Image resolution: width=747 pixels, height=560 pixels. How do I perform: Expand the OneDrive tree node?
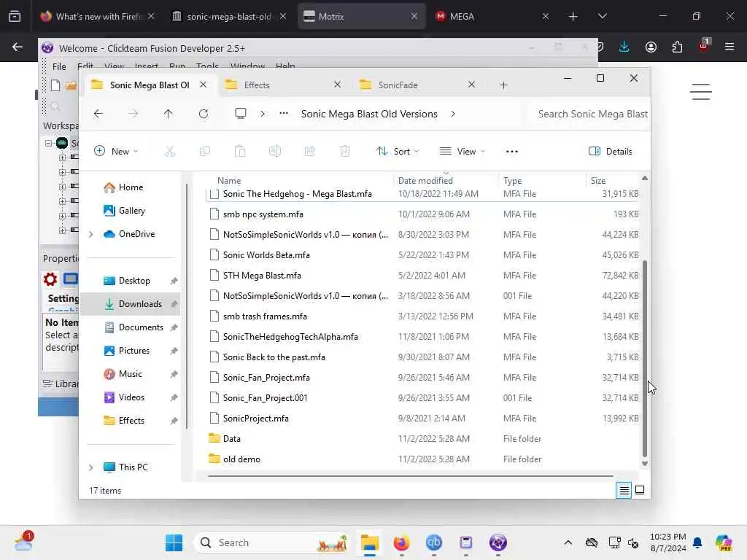pyautogui.click(x=91, y=234)
